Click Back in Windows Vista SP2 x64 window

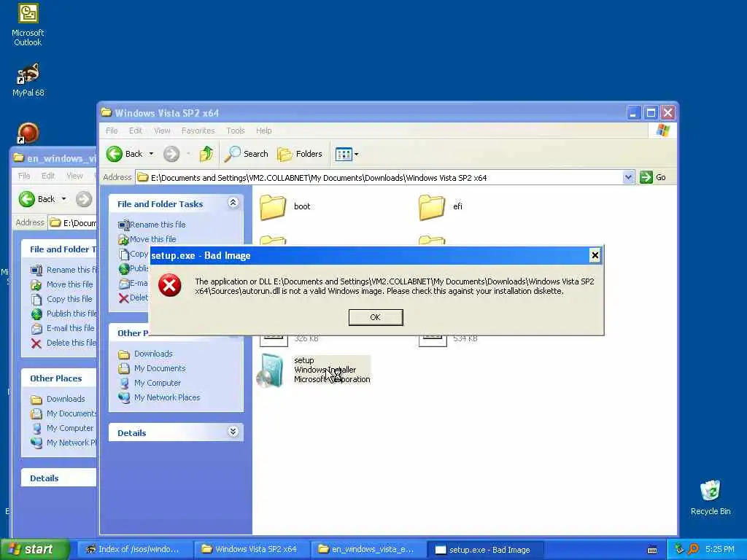[125, 154]
